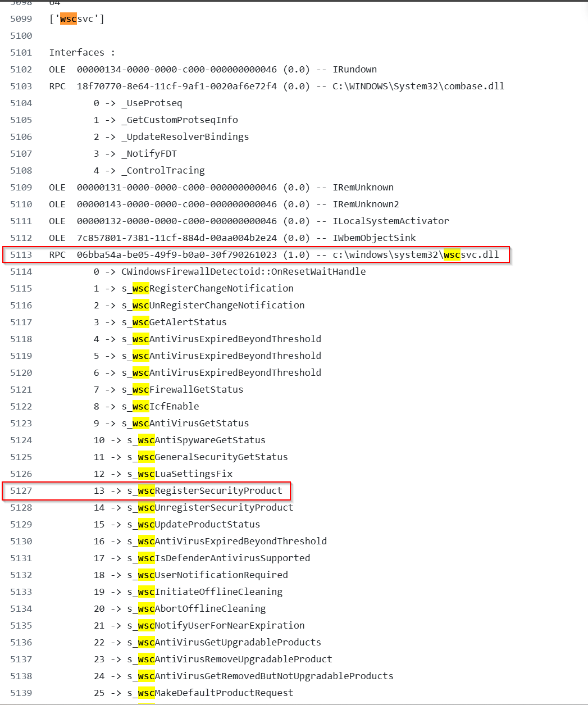Screen dimensions: 588x705
Task: Click the _UpdateResolverBindings entry
Action: tap(171, 137)
